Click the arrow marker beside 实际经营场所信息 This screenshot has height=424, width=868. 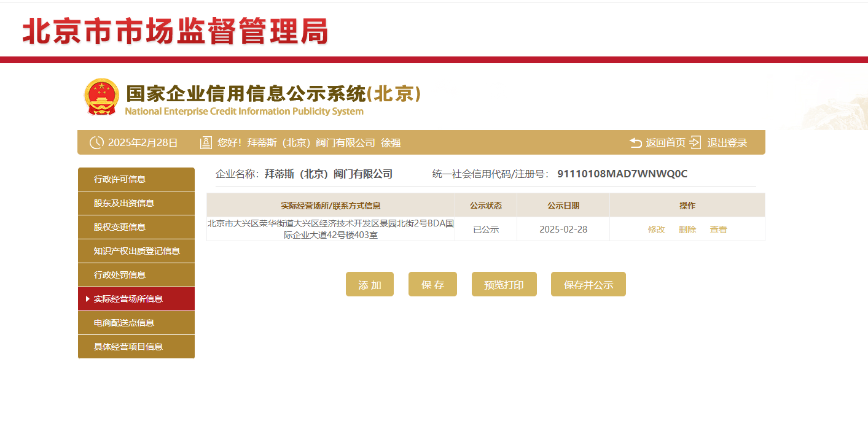(x=88, y=299)
